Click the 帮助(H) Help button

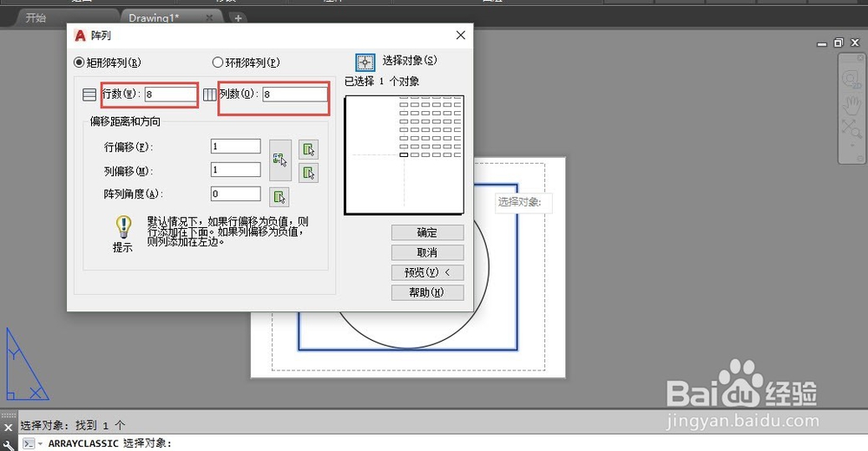[427, 292]
